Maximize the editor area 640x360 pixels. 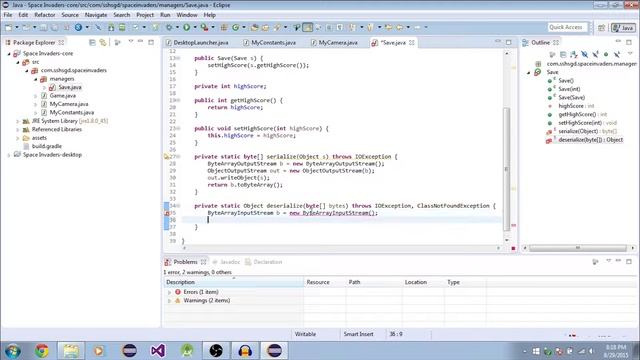pyautogui.click(x=508, y=42)
